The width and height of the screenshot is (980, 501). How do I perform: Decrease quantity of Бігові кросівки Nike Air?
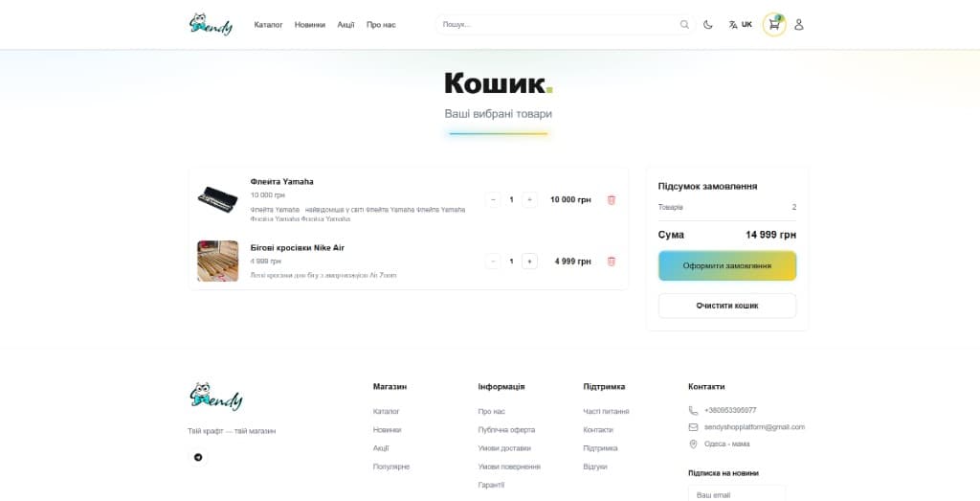click(493, 262)
